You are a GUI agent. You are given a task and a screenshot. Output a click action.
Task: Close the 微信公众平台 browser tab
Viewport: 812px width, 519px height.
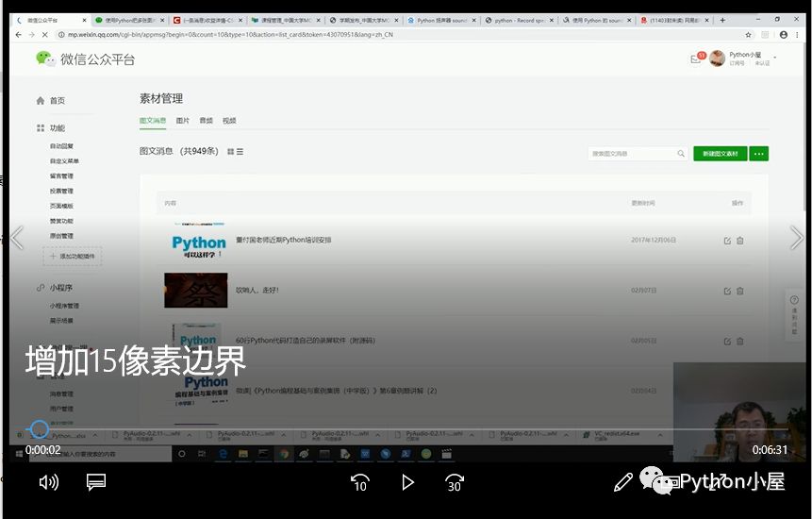click(85, 20)
